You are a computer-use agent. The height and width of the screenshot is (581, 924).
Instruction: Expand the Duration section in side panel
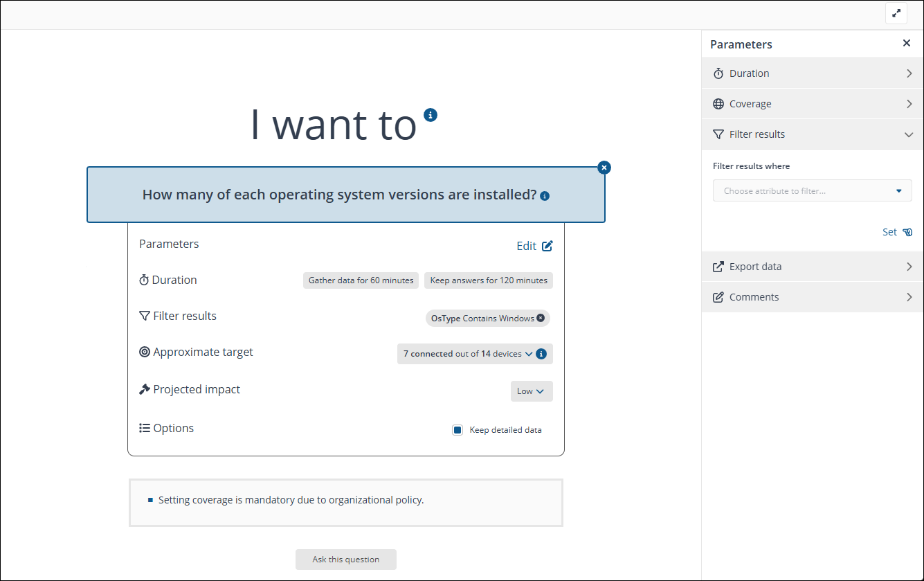[812, 73]
